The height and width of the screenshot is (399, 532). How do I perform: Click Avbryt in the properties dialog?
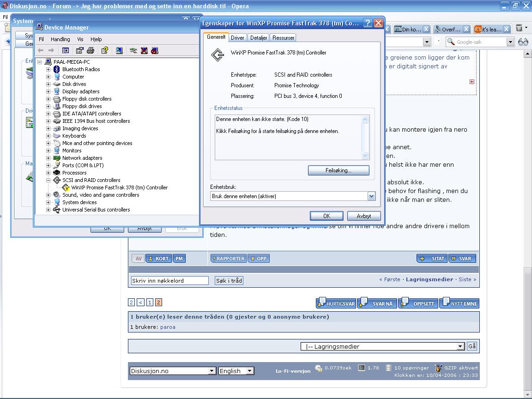[x=364, y=216]
